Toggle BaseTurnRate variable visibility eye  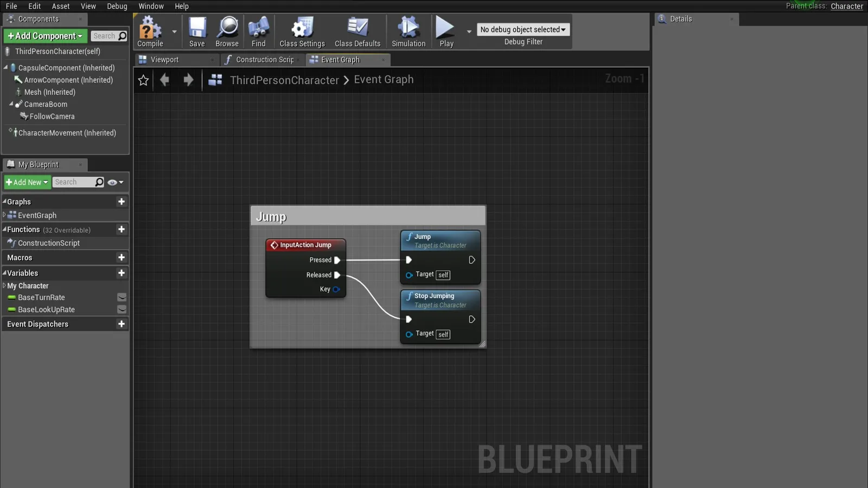[122, 297]
